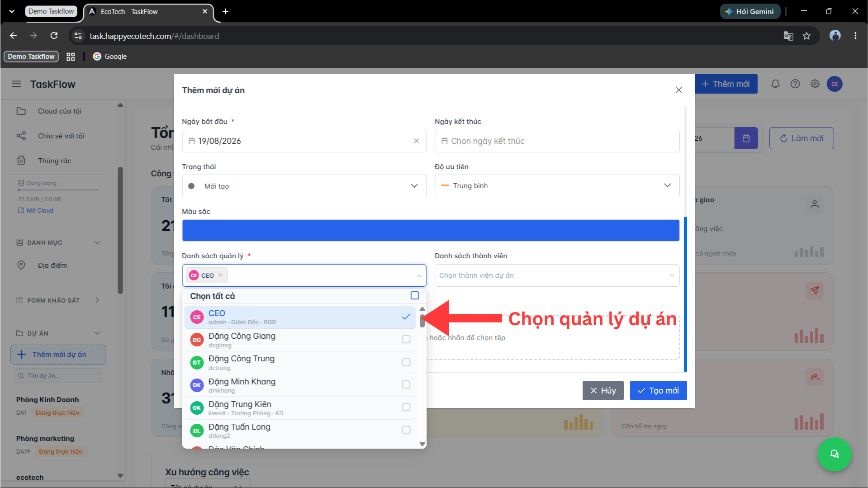Click the Ngày bắt đầu date field
The width and height of the screenshot is (868, 488).
[x=304, y=141]
